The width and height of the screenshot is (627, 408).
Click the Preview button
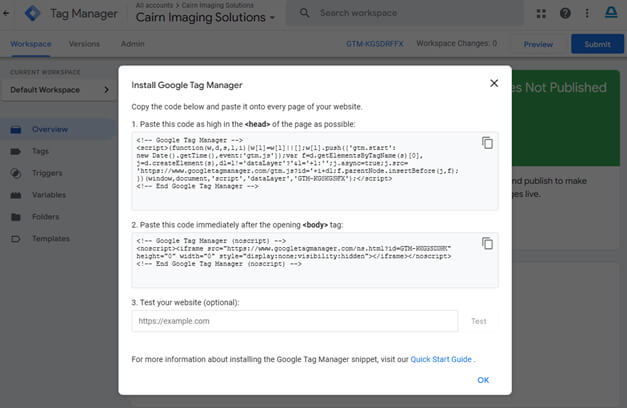tap(538, 44)
